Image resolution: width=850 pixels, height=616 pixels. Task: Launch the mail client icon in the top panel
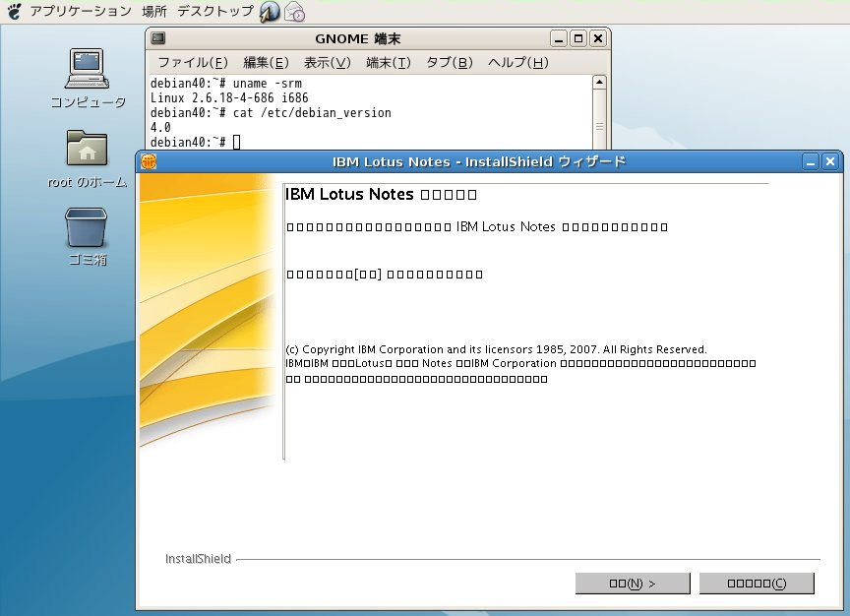pos(294,12)
